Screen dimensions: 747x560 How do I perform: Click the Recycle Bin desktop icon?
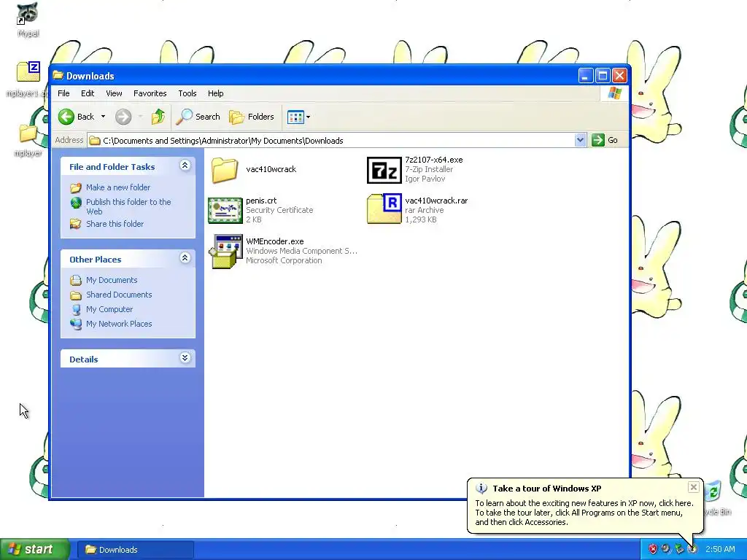tap(713, 492)
